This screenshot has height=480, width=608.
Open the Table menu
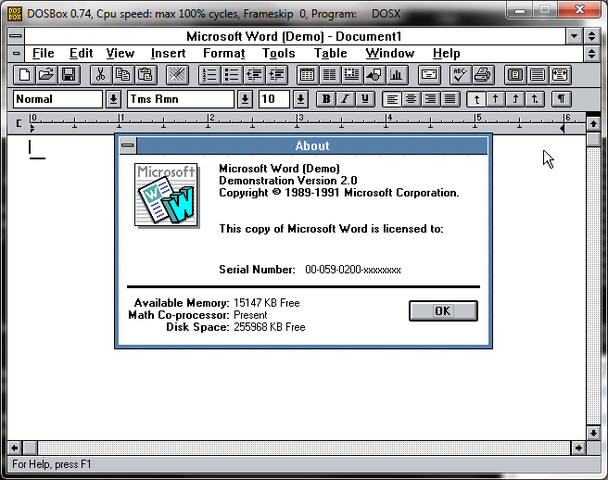tap(330, 53)
